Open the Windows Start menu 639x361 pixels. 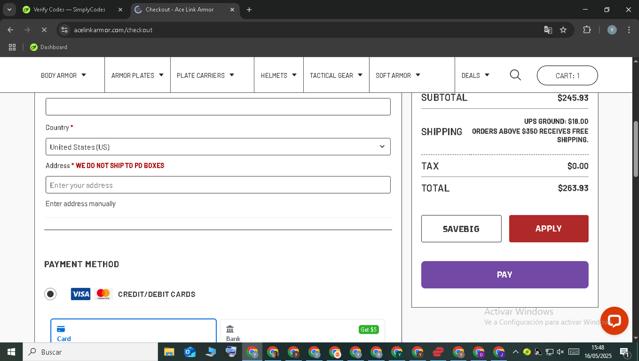click(11, 352)
